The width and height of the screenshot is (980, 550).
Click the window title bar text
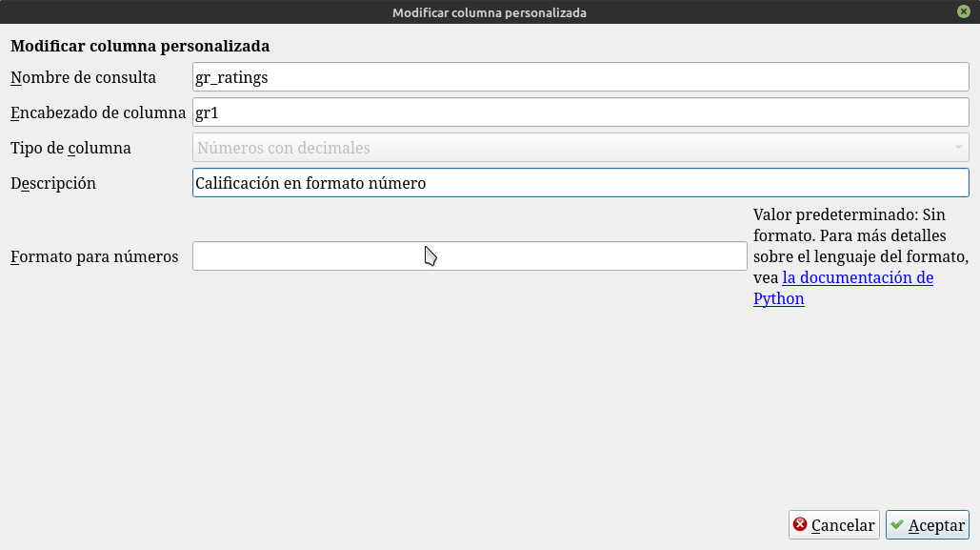490,12
